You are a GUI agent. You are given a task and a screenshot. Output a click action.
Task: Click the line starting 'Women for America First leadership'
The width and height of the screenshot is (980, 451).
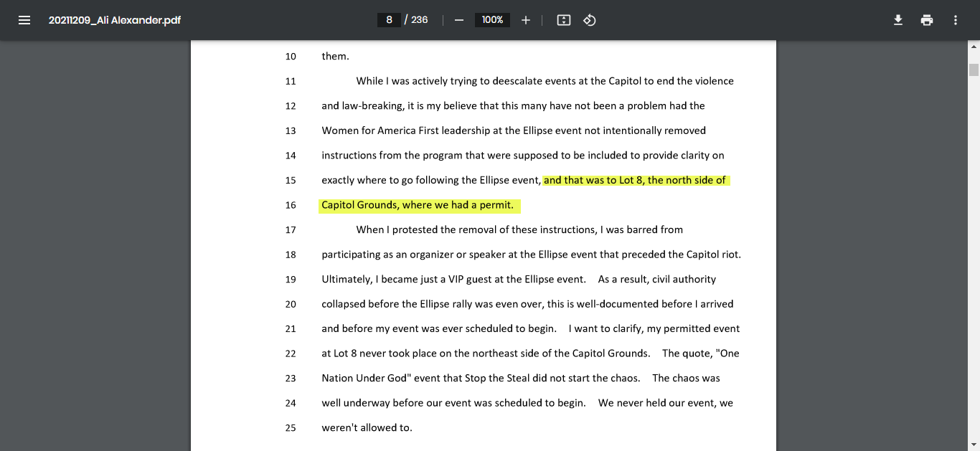click(x=514, y=130)
